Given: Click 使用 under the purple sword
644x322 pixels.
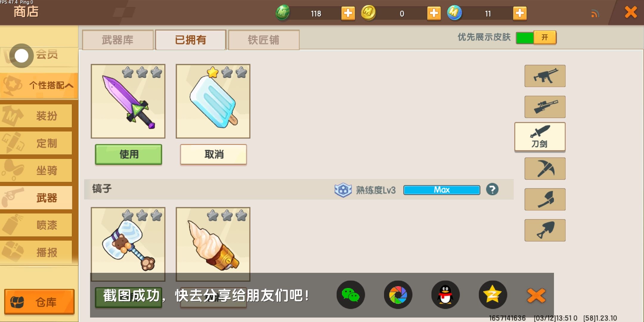Looking at the screenshot, I should 129,154.
